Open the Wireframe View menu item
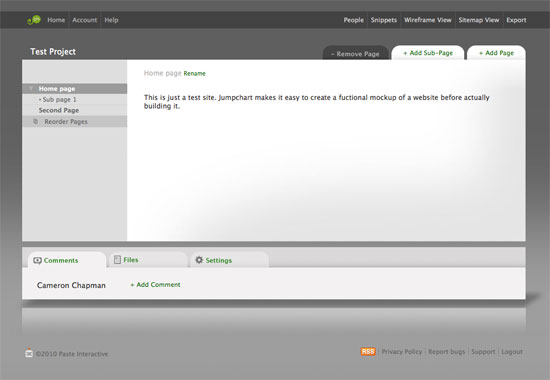The height and width of the screenshot is (380, 550). tap(428, 20)
